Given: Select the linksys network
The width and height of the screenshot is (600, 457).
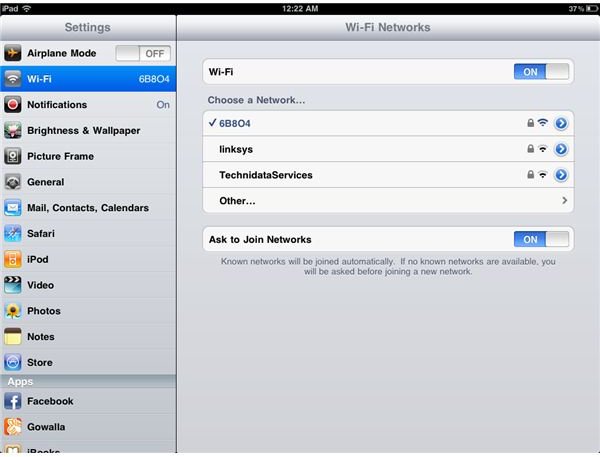Looking at the screenshot, I should (x=388, y=149).
